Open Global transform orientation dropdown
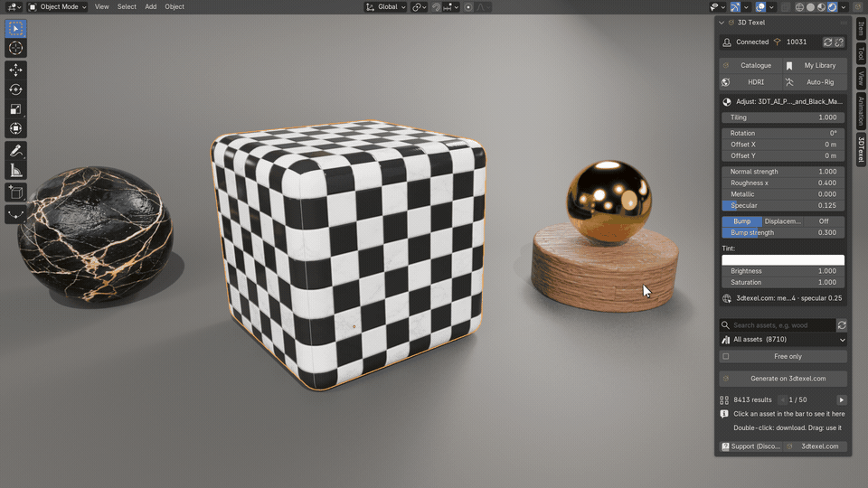The width and height of the screenshot is (868, 488). click(385, 7)
